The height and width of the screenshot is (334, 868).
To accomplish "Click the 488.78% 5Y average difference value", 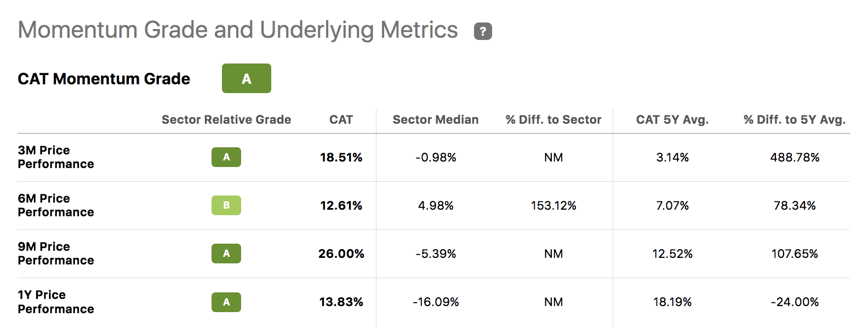I will click(795, 157).
